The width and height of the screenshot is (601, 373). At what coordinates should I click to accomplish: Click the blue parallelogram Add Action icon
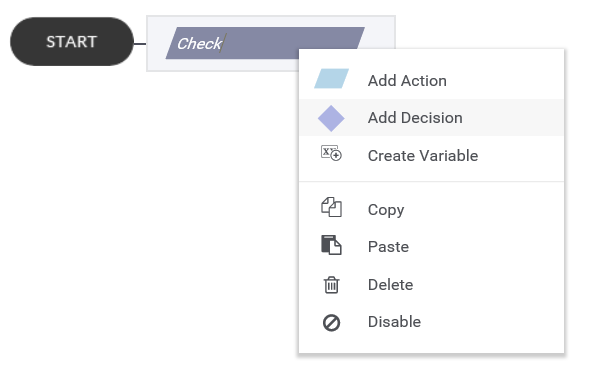[332, 79]
